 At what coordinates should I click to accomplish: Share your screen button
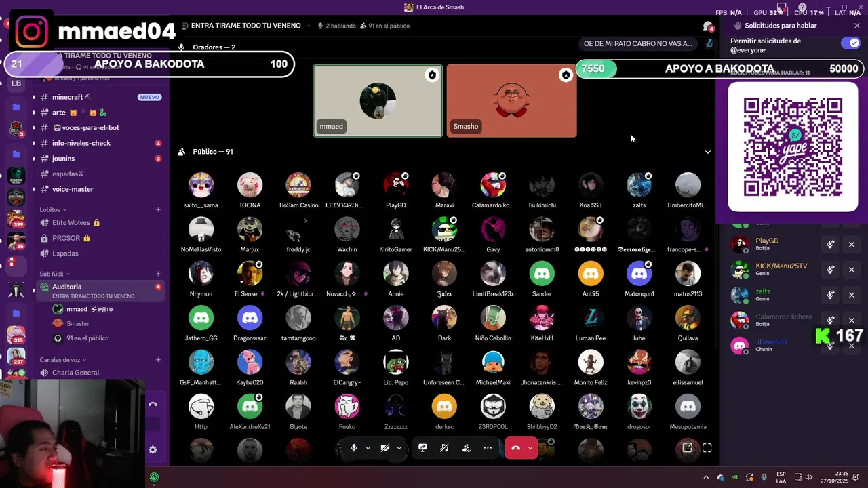click(422, 448)
